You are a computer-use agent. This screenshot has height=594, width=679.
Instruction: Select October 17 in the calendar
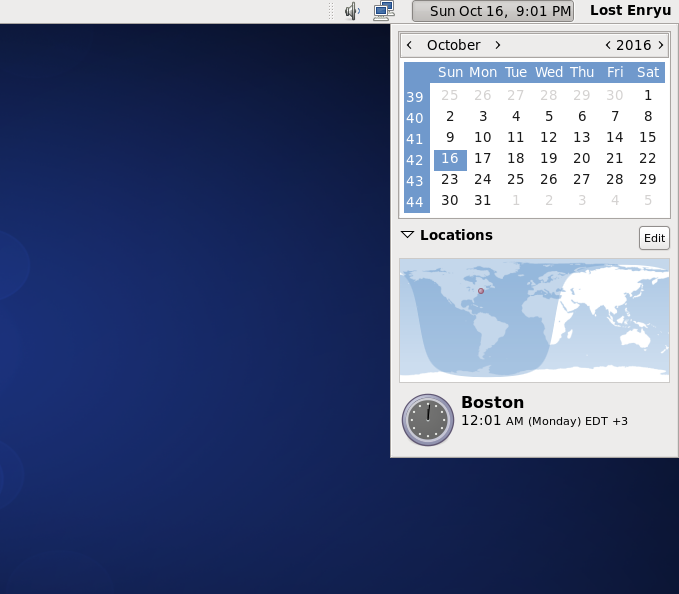[483, 158]
